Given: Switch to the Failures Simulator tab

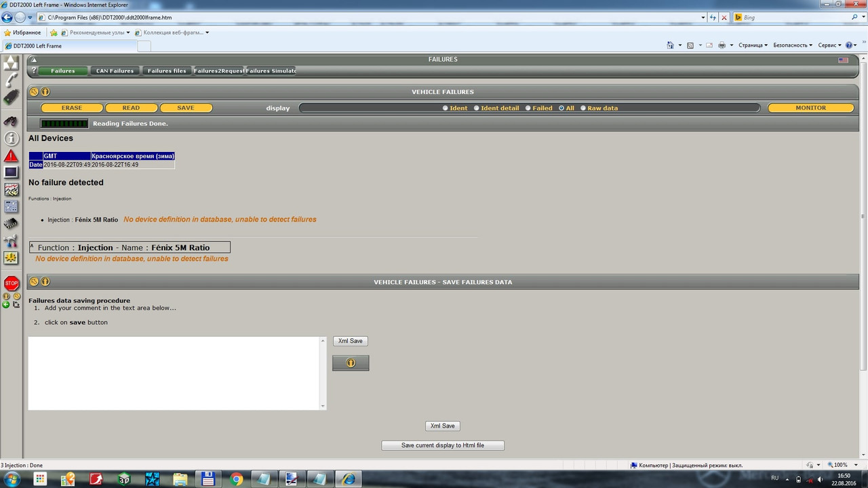Looking at the screenshot, I should tap(271, 70).
